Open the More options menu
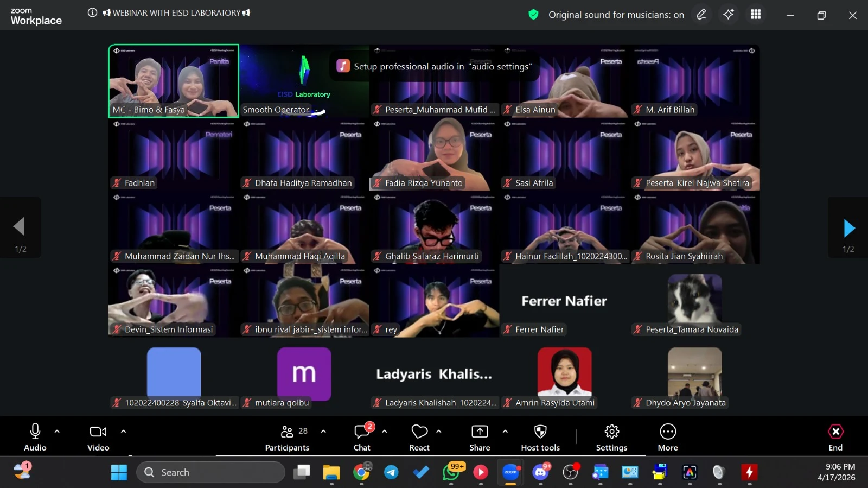Screen dimensions: 868x488 (668, 437)
